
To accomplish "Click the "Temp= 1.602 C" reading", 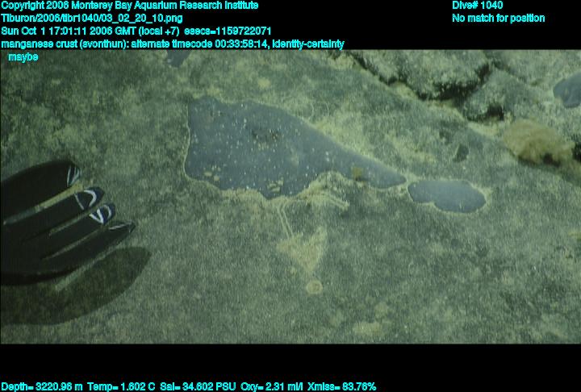I will coord(121,387).
